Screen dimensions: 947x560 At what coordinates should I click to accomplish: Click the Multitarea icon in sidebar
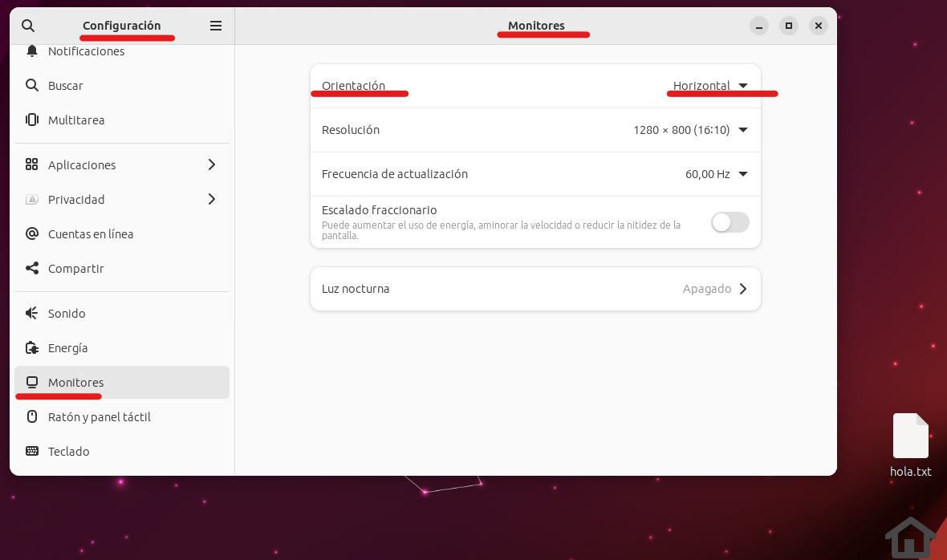[x=32, y=120]
